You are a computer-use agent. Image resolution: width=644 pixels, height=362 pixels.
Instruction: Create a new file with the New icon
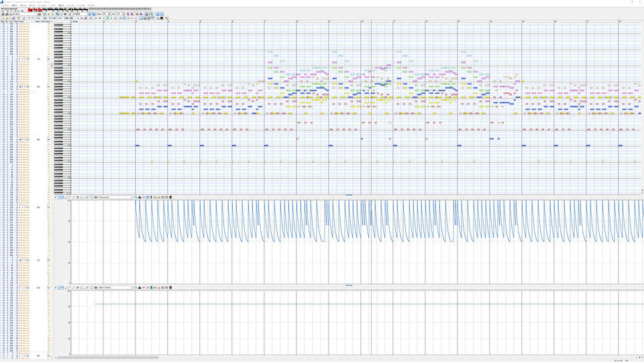click(x=3, y=18)
